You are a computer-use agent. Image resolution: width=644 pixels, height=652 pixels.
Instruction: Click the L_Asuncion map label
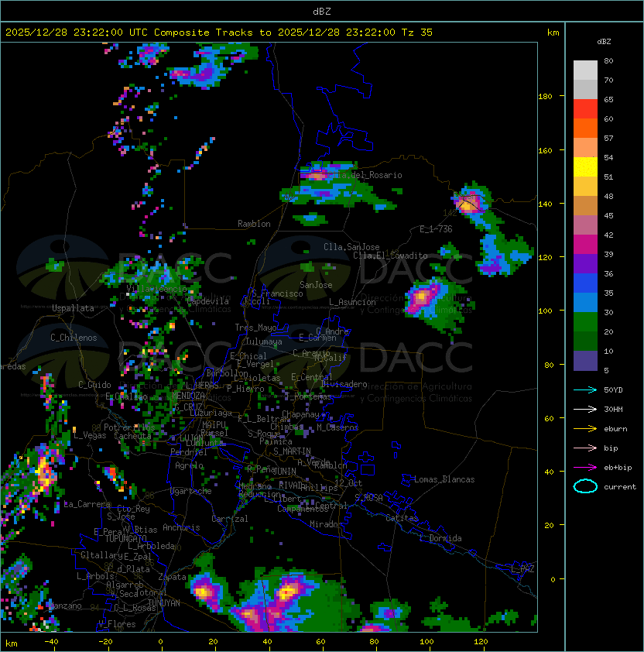point(352,302)
